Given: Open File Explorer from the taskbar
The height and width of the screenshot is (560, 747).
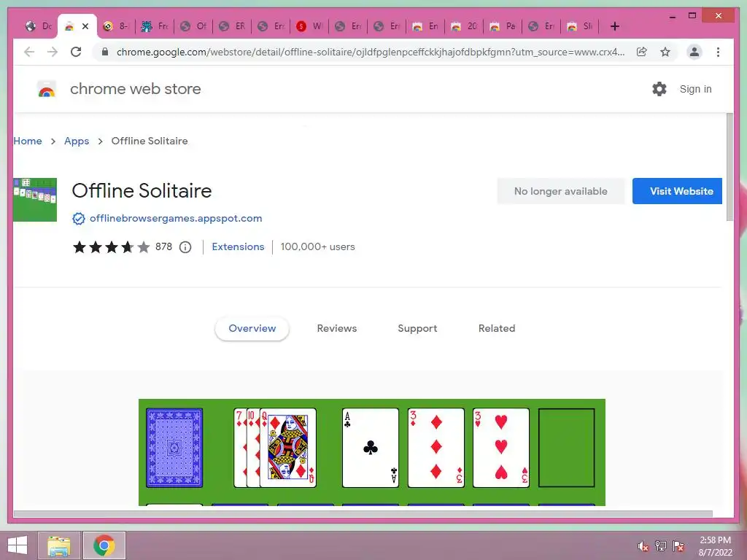Looking at the screenshot, I should click(58, 545).
